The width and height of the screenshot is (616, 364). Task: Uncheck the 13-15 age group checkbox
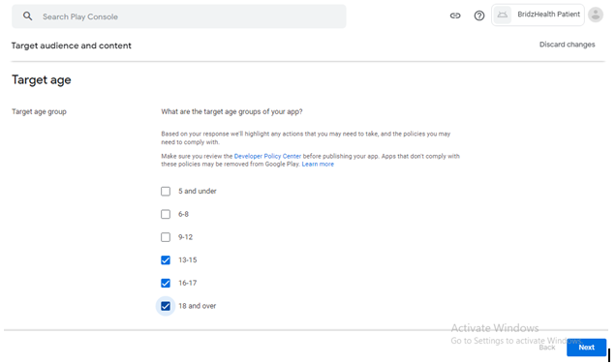tap(166, 260)
